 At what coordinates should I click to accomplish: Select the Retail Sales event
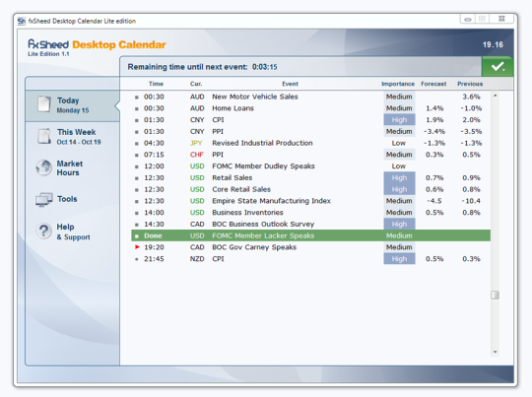310,177
